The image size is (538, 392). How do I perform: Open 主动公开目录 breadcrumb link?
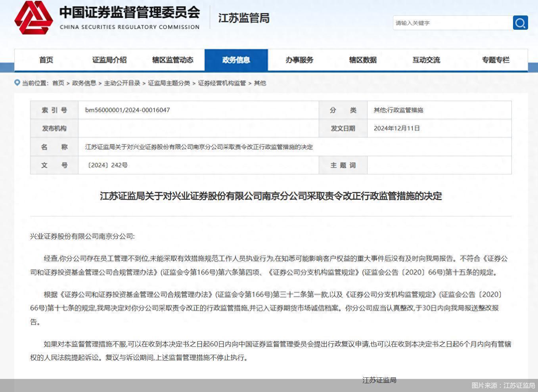pyautogui.click(x=122, y=83)
